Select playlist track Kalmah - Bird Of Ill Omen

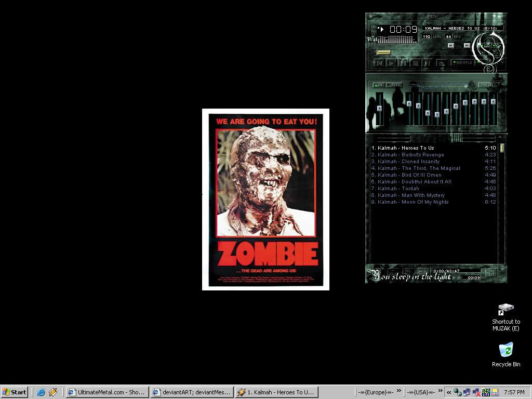coord(434,175)
